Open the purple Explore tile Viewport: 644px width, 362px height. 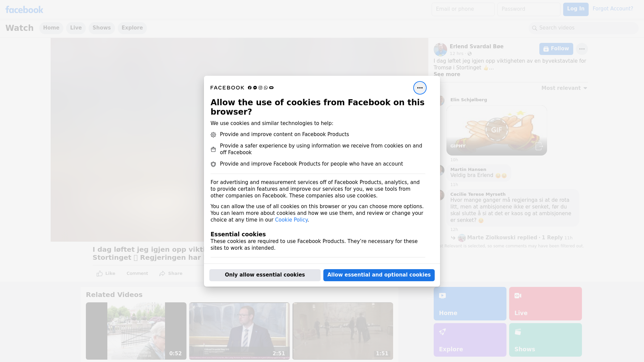(470, 340)
